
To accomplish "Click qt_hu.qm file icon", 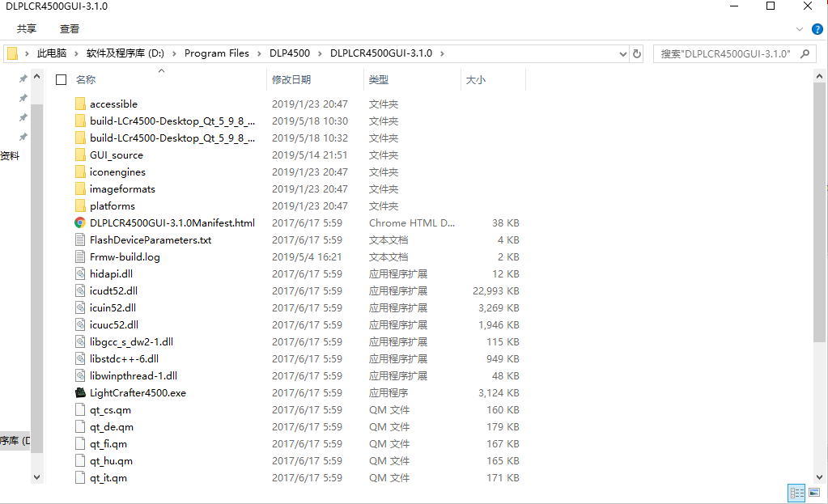I will click(80, 461).
